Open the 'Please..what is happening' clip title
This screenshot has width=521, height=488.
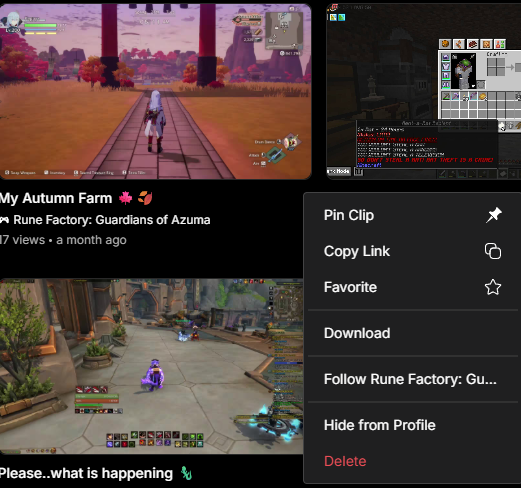(x=86, y=473)
